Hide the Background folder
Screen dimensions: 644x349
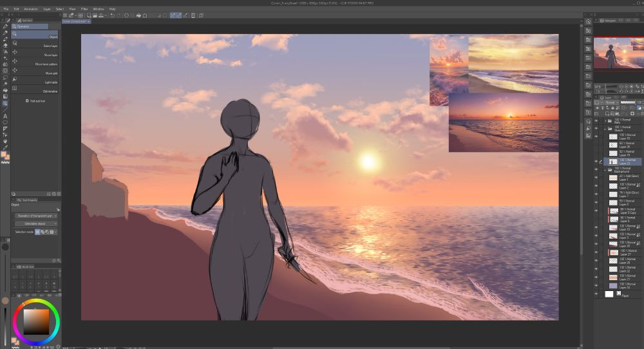click(596, 169)
